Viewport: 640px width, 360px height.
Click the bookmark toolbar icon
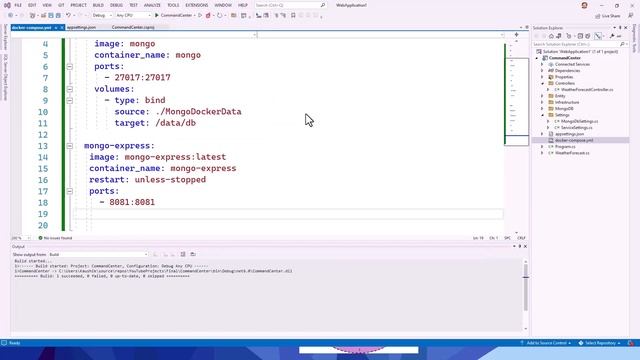pos(293,16)
